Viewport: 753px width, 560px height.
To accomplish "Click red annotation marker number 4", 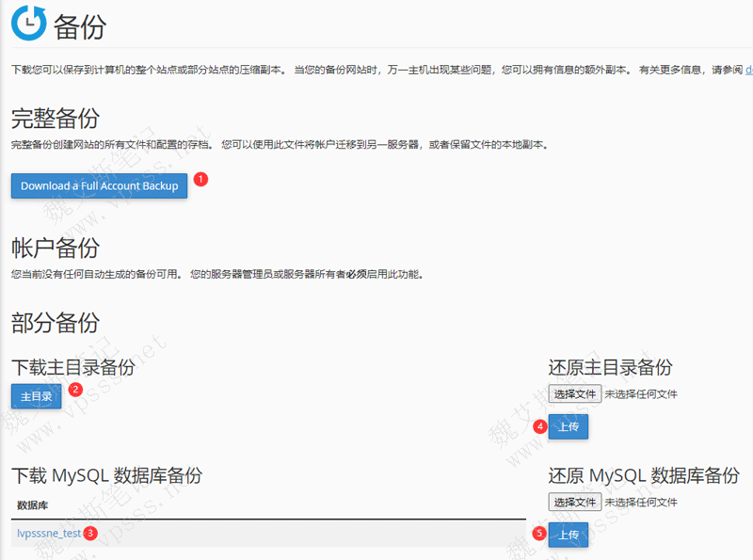I will [x=539, y=426].
